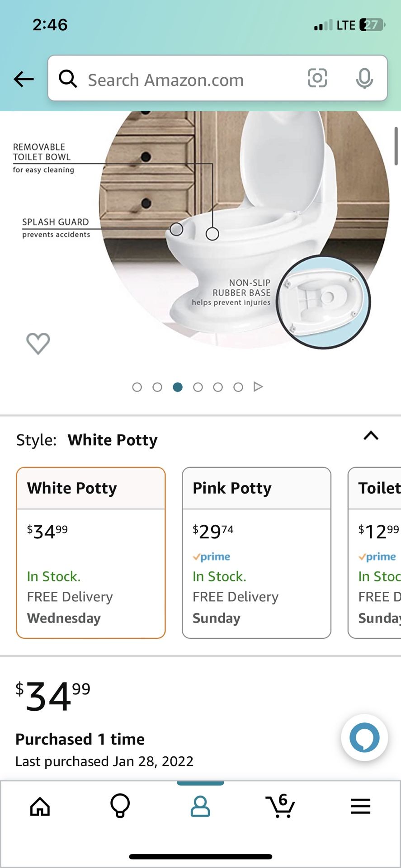Switch to the profile navigation tab
Image resolution: width=401 pixels, height=868 pixels.
click(200, 806)
